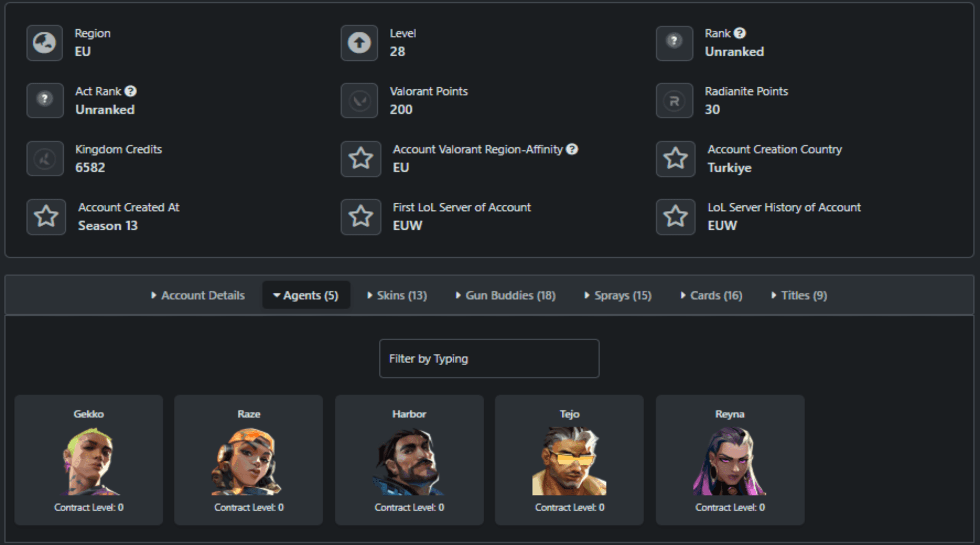
Task: Click the Raze agent name
Action: pos(249,414)
